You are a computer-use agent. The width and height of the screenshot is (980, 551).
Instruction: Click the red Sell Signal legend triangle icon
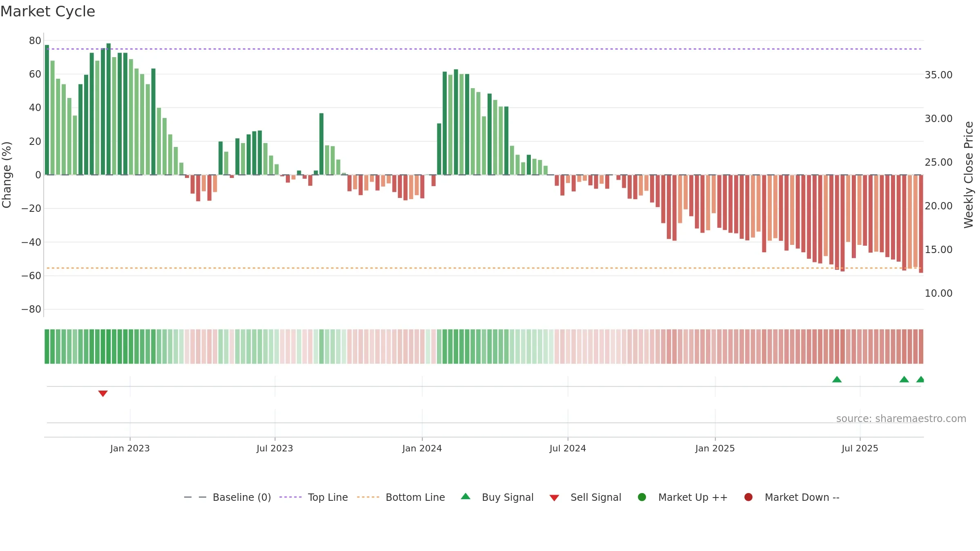554,498
